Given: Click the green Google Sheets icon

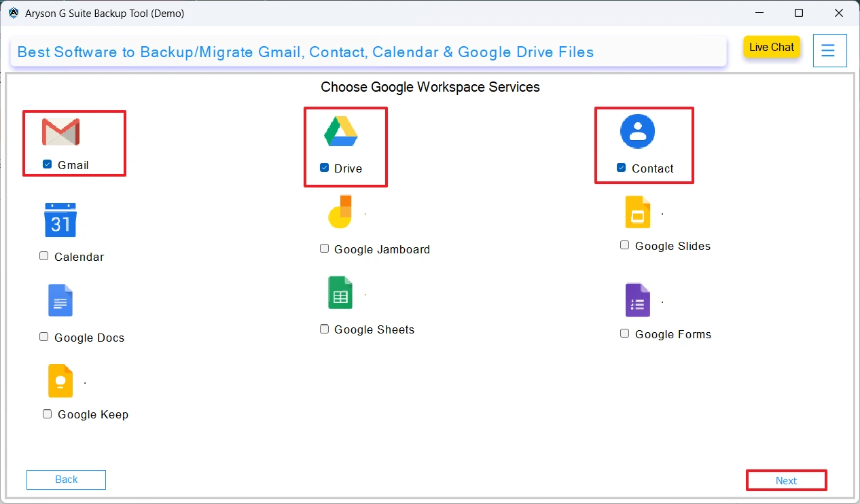Looking at the screenshot, I should click(340, 293).
